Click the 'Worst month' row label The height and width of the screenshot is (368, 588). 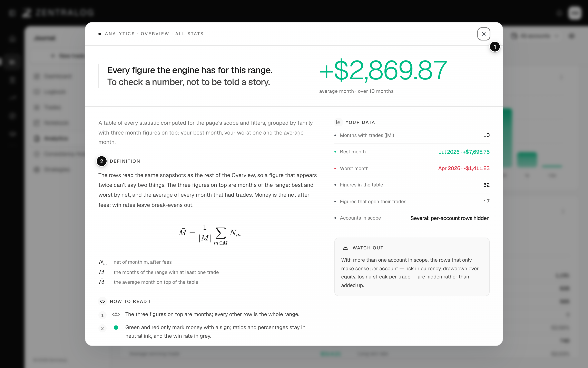[354, 168]
